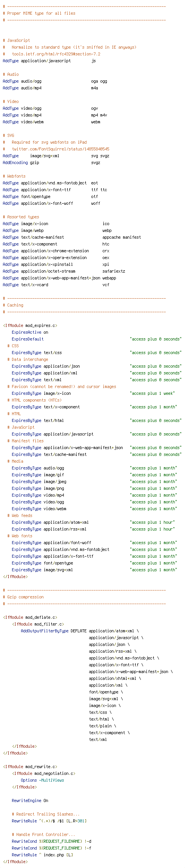Image resolution: width=185 pixels, height=868 pixels.
Task: Select the 'AddEncoding gzip' directive
Action: click(21, 163)
